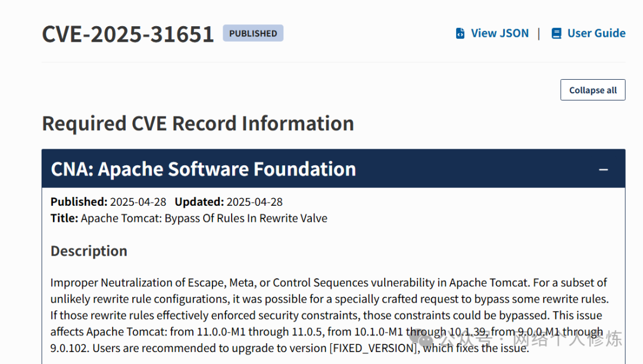Click the description text starting with Improper Neutralization
The image size is (643, 364).
coord(330,315)
